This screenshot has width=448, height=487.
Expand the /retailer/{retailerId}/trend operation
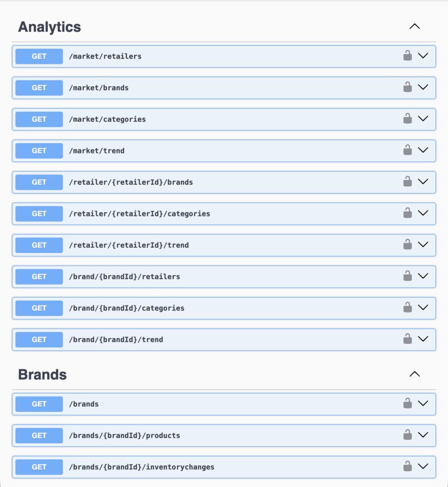point(423,244)
